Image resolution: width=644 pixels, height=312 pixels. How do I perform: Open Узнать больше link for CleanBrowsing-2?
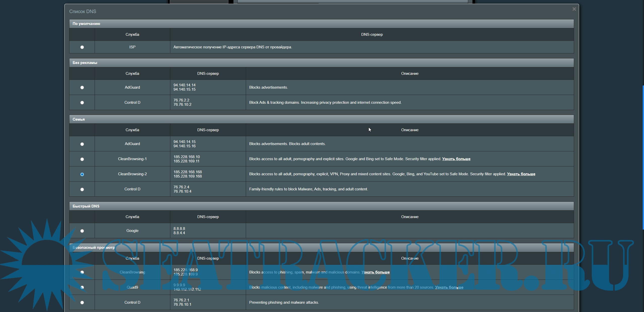[521, 174]
